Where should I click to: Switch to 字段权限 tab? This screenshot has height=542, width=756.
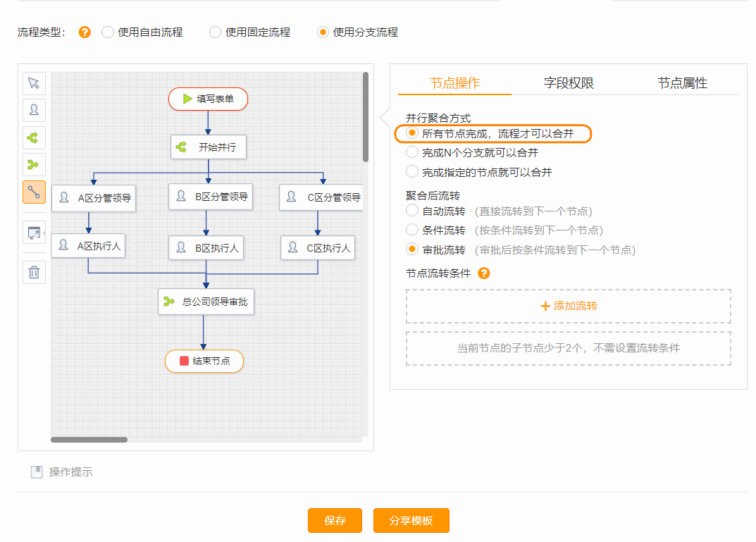tap(569, 83)
